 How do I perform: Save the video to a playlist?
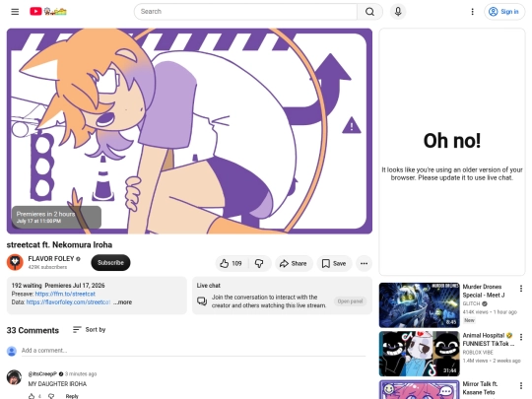coord(334,263)
